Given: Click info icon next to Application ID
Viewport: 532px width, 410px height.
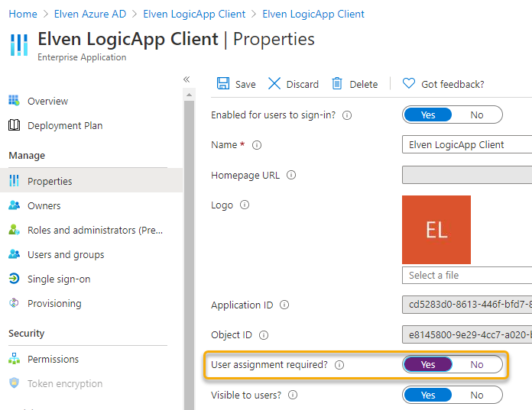Looking at the screenshot, I should point(284,305).
